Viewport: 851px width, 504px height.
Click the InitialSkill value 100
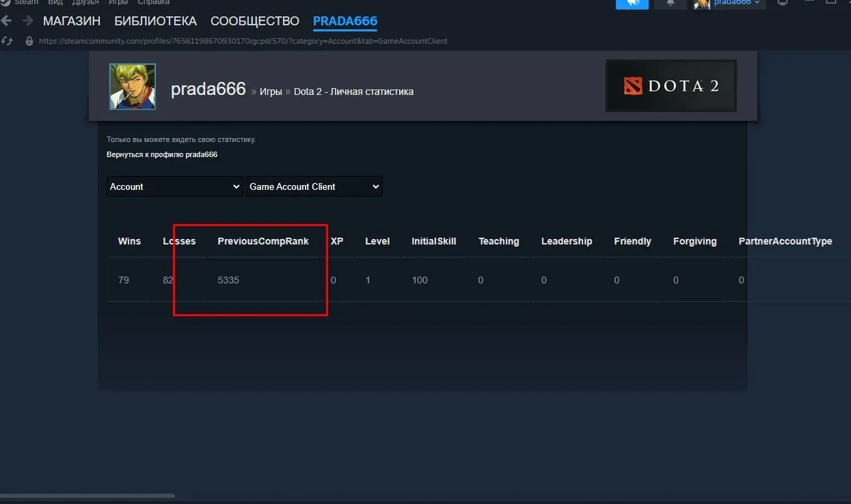click(x=420, y=280)
